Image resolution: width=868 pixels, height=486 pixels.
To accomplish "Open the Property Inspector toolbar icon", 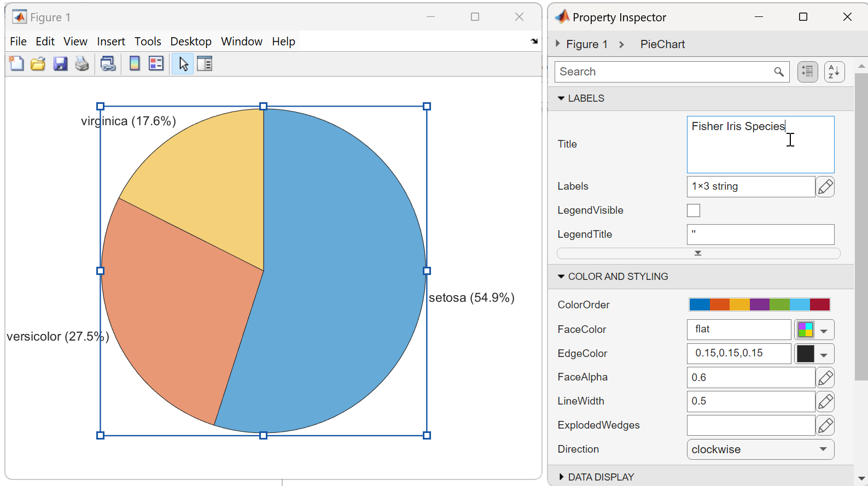I will (205, 64).
